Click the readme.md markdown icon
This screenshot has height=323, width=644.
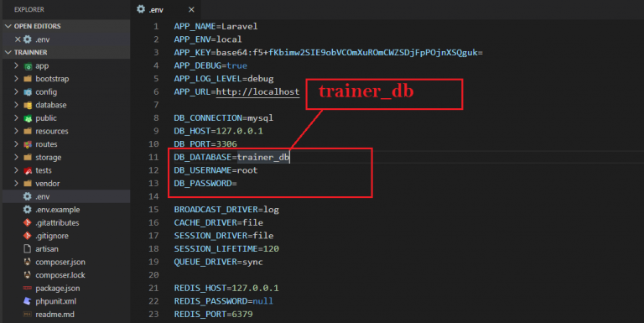(27, 315)
